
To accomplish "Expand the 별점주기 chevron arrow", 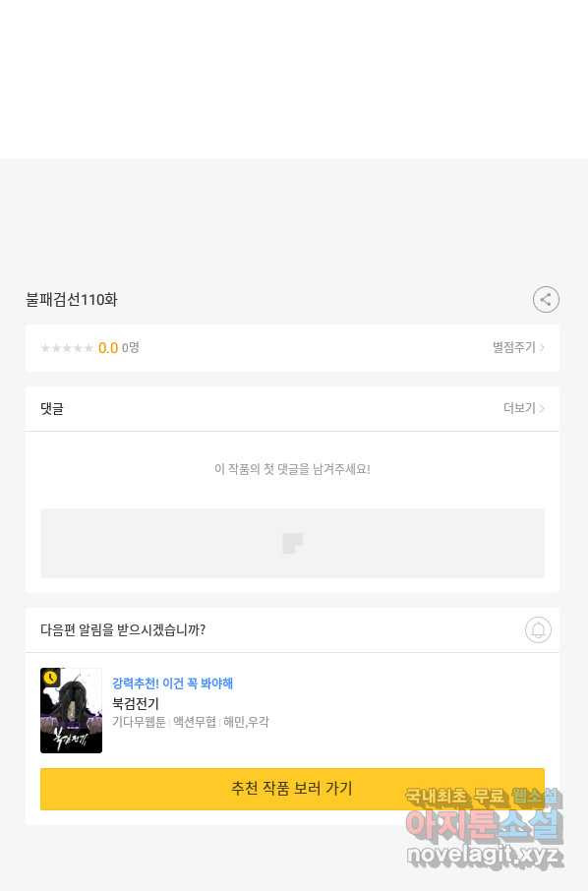I will 542,347.
